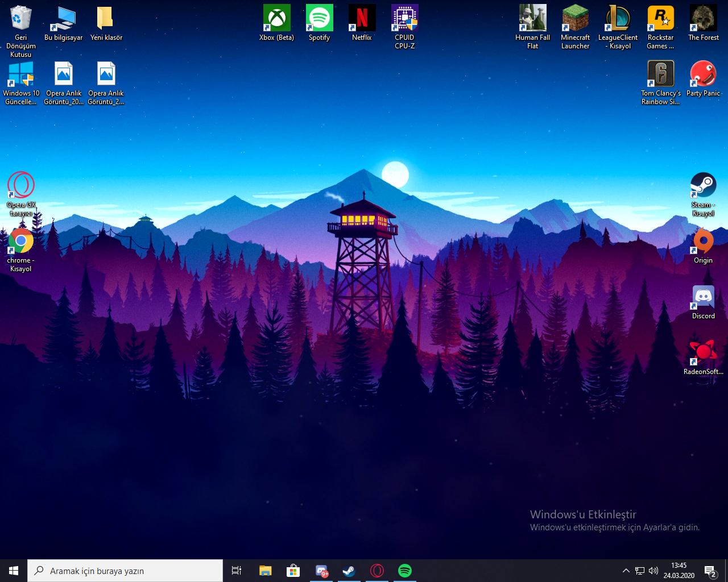Select the Discord desktop shortcut

(704, 302)
